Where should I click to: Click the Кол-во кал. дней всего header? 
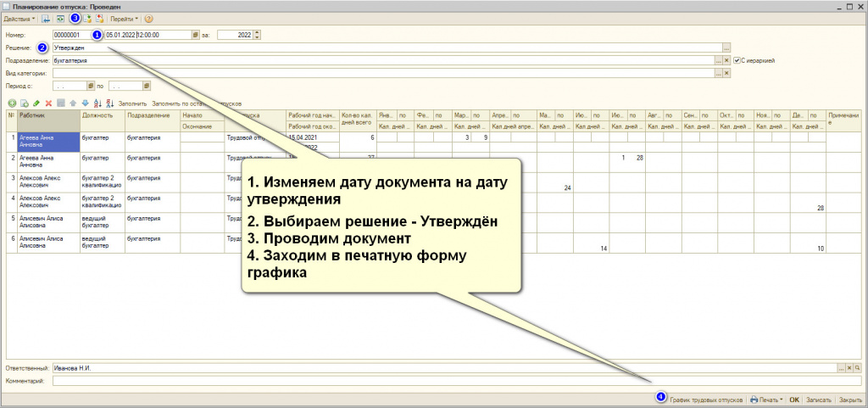(x=358, y=120)
